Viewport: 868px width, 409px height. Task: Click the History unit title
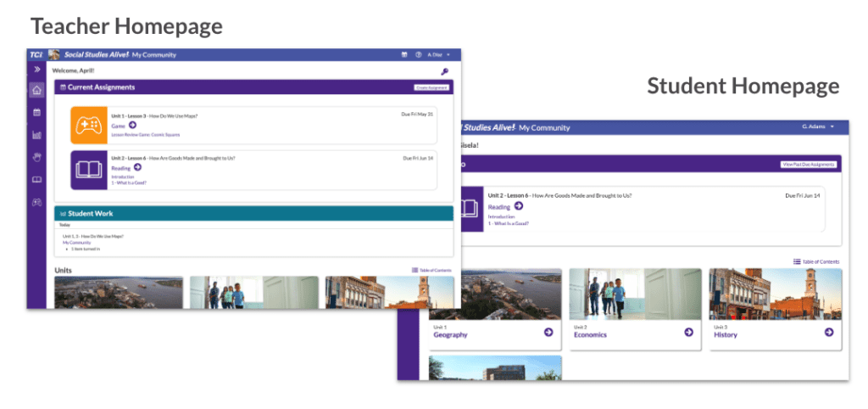coord(726,335)
